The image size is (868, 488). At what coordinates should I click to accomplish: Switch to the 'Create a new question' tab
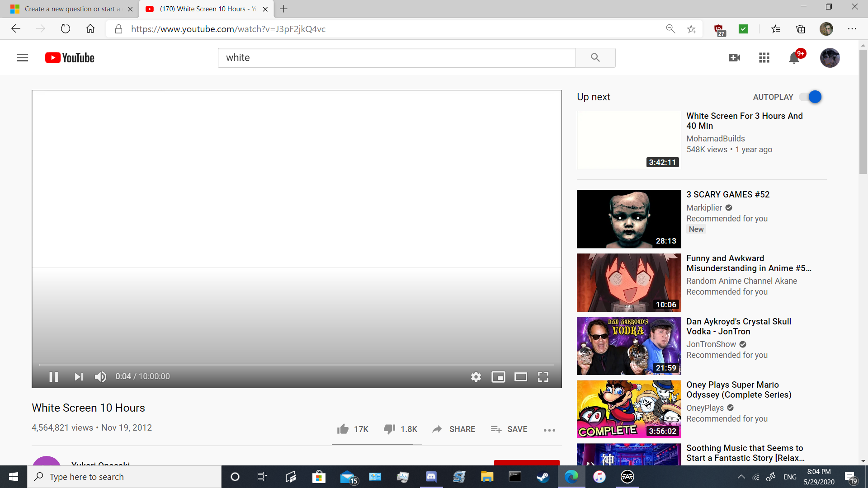point(71,9)
